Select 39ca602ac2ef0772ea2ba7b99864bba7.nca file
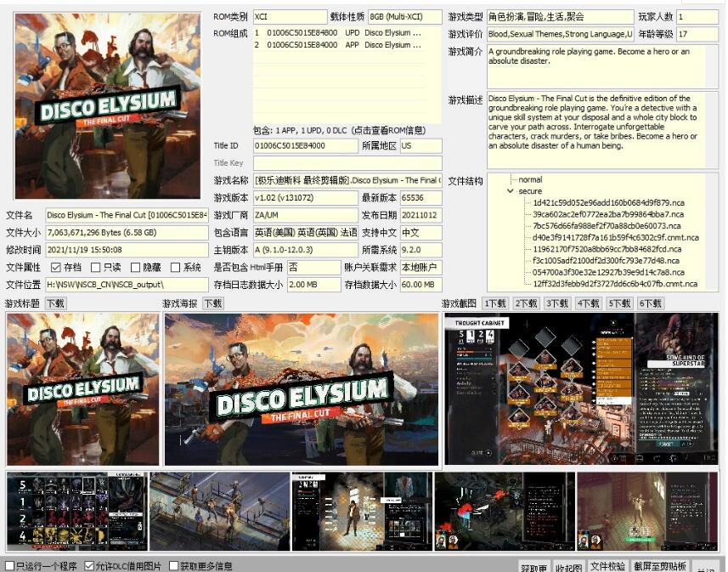 click(x=608, y=214)
